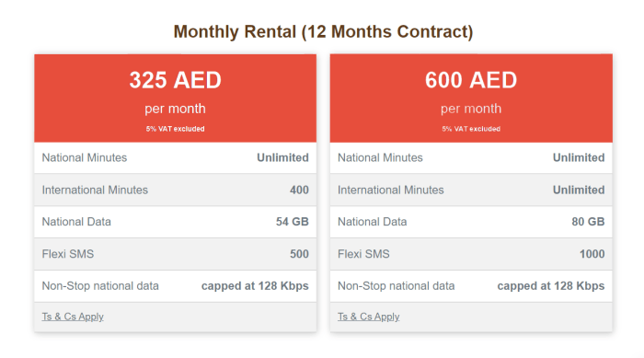Viewport: 644px width, 358px height.
Task: Click Flexi SMS 1000 row
Action: pyautogui.click(x=471, y=254)
